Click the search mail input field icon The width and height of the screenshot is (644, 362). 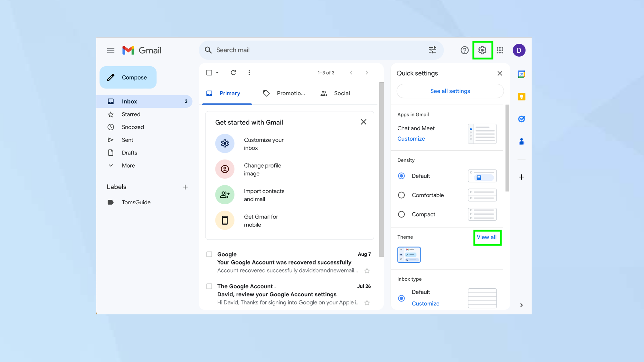pyautogui.click(x=208, y=50)
